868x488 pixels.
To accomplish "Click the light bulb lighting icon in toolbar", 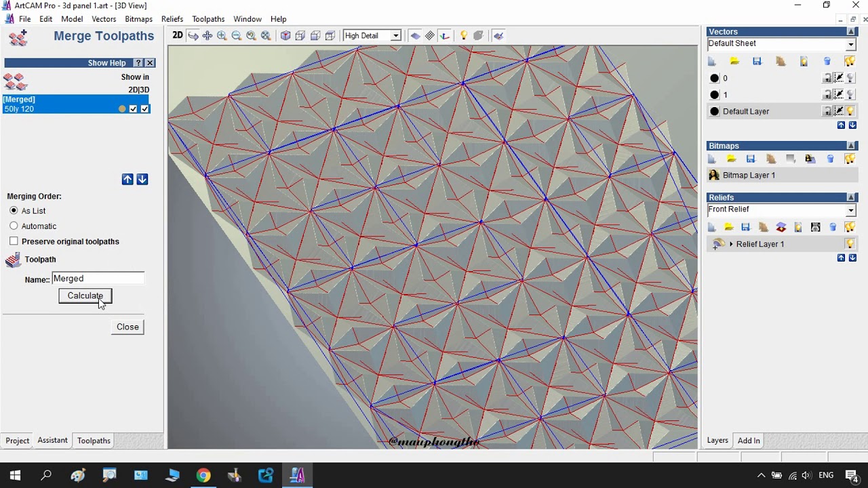I will [464, 35].
